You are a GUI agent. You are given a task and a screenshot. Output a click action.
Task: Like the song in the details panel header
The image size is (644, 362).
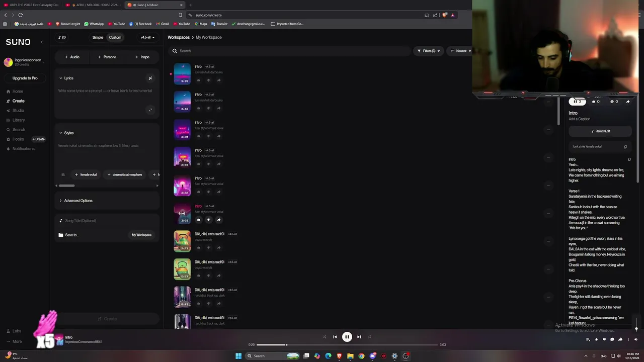tap(596, 102)
